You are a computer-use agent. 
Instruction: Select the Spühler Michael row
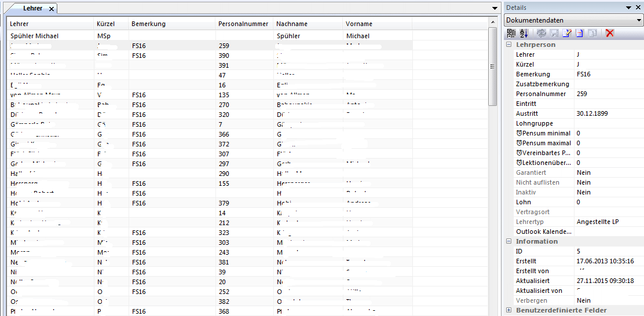coord(35,36)
